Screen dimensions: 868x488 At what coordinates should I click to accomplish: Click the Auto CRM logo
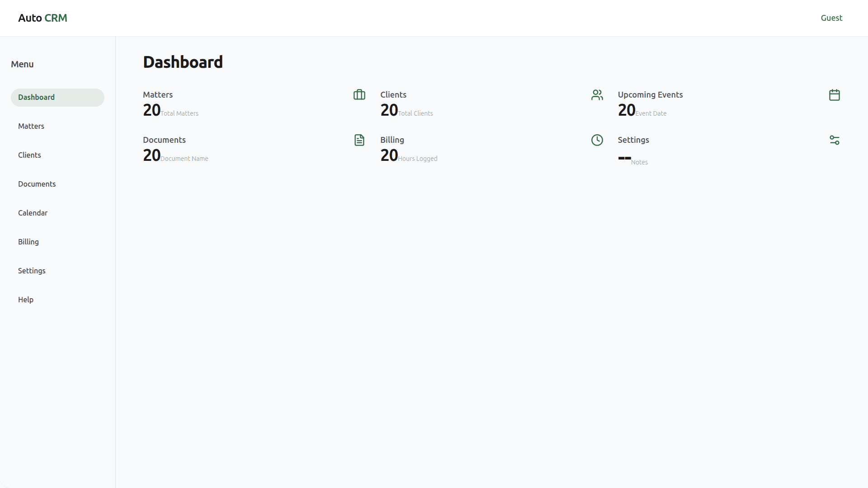[42, 18]
